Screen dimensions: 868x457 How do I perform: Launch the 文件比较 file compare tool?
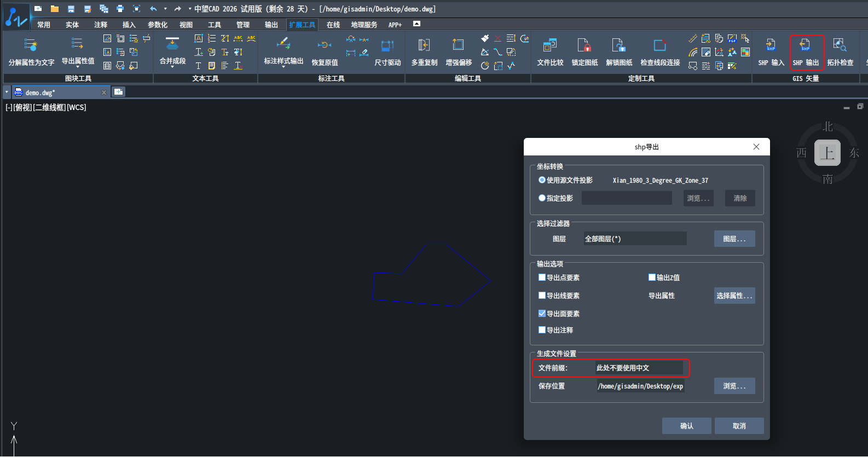pyautogui.click(x=550, y=53)
